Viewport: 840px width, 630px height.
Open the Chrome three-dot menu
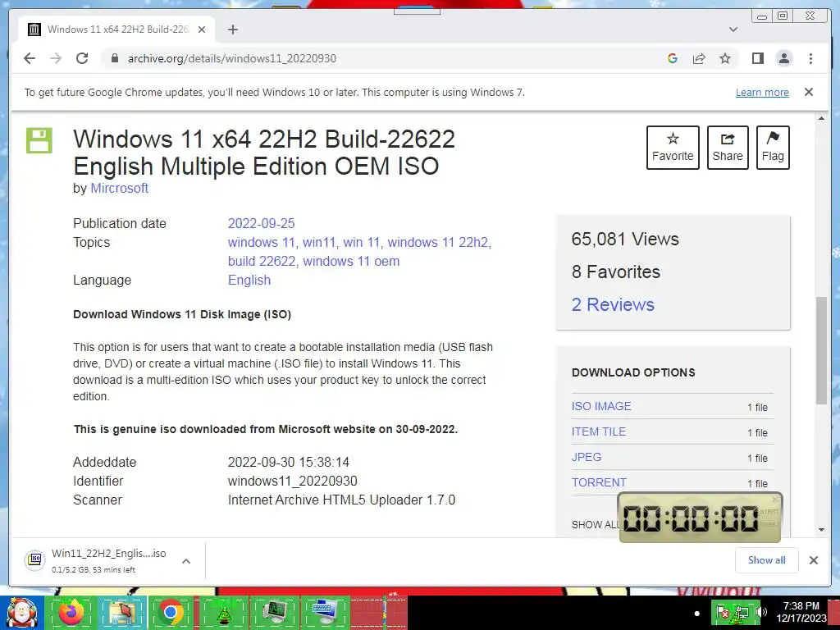[x=810, y=58]
